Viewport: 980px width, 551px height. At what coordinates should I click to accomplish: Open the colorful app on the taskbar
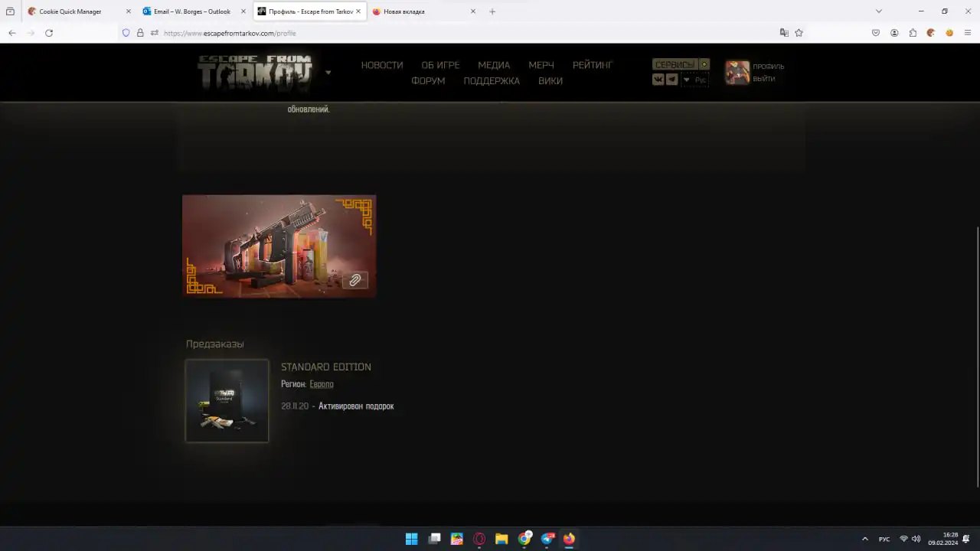(x=456, y=539)
